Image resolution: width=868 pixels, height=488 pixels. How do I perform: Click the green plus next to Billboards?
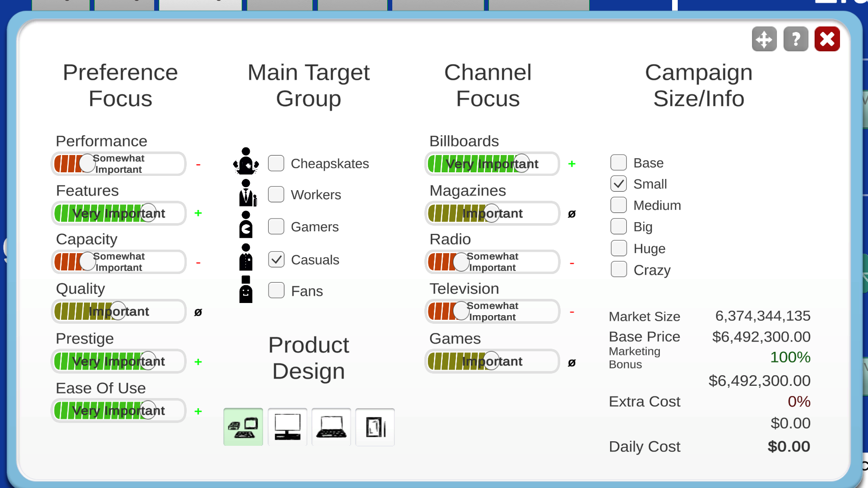click(572, 164)
